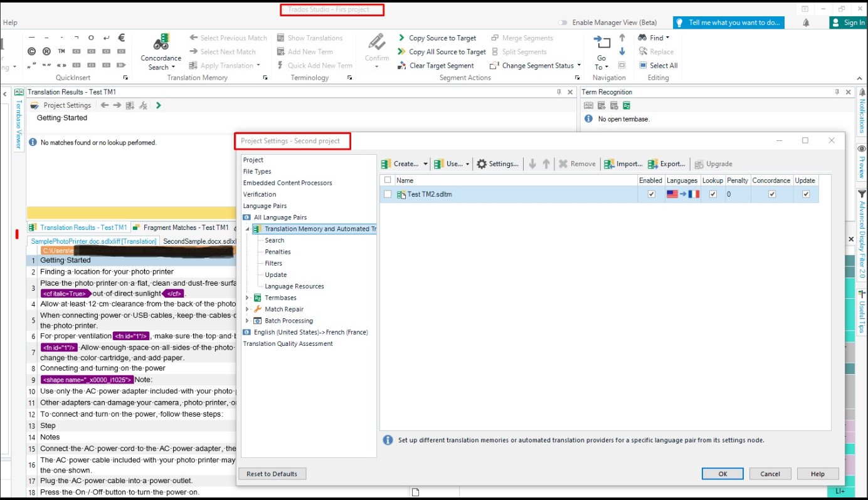Click Copy Source to Target

coord(437,38)
